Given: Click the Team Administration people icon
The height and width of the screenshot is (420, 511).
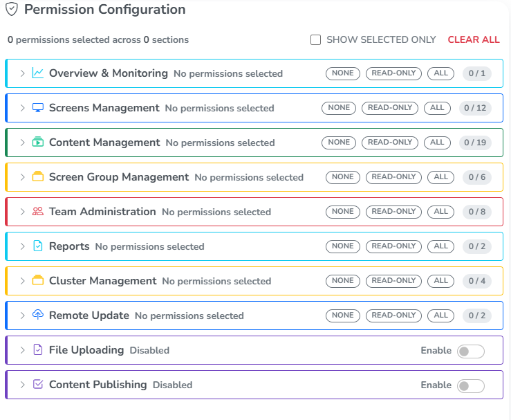Looking at the screenshot, I should pos(38,211).
